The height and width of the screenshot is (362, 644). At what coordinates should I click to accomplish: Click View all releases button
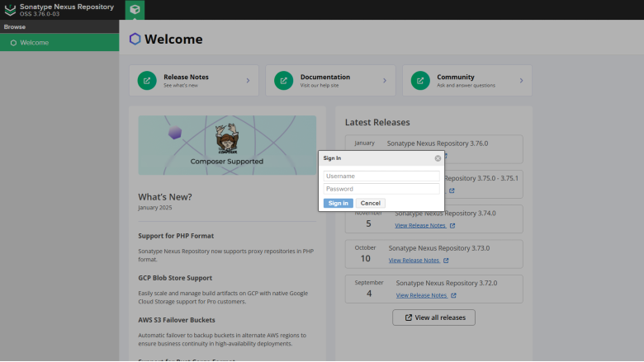433,317
